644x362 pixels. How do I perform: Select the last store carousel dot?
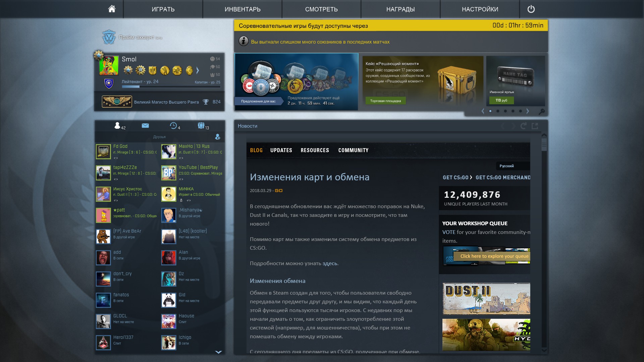[x=520, y=111]
